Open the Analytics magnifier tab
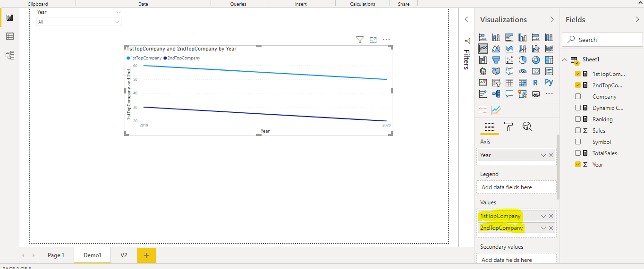 (x=527, y=126)
